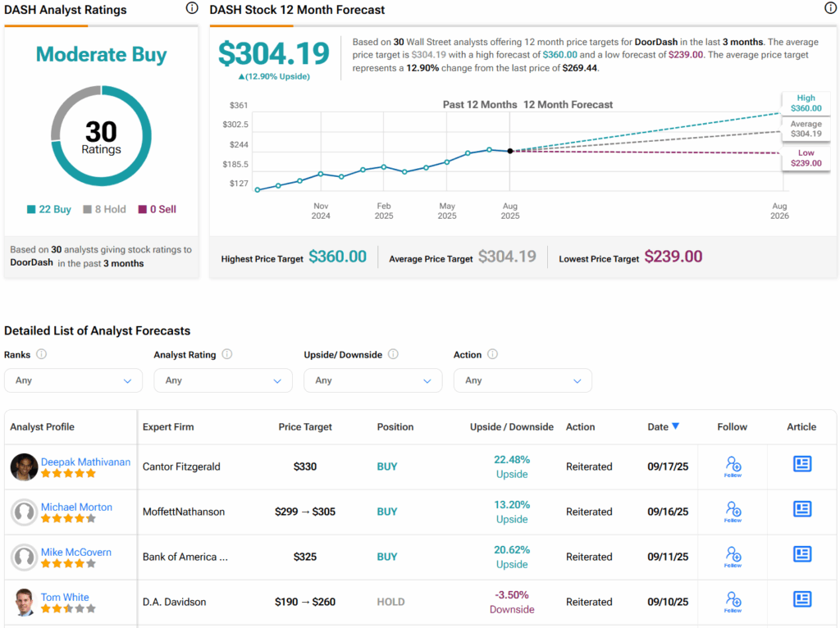Click Michael Morton's avatar placeholder
The height and width of the screenshot is (628, 840).
[24, 512]
